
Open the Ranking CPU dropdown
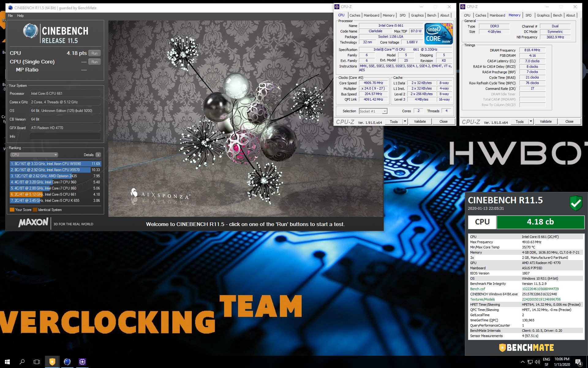(34, 155)
